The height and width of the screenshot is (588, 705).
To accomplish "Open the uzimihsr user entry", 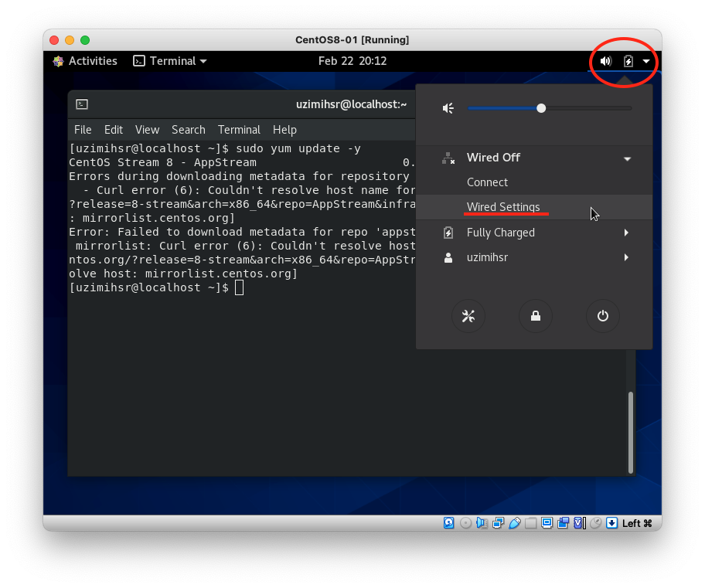I will 535,257.
